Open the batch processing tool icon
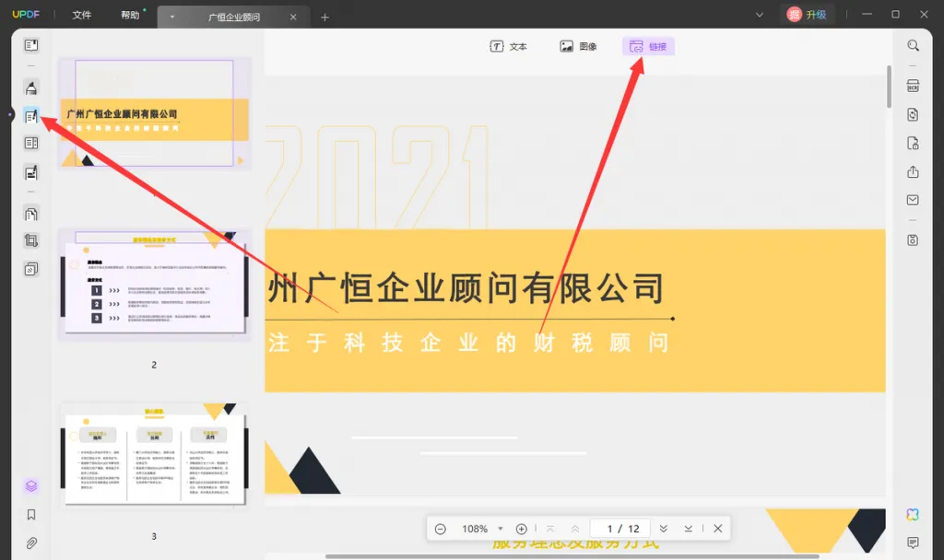 coord(31,268)
